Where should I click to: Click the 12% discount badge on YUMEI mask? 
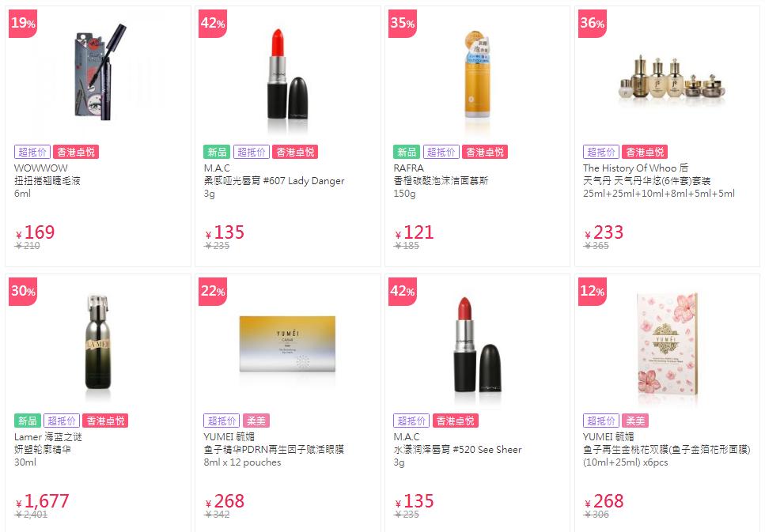pyautogui.click(x=593, y=292)
